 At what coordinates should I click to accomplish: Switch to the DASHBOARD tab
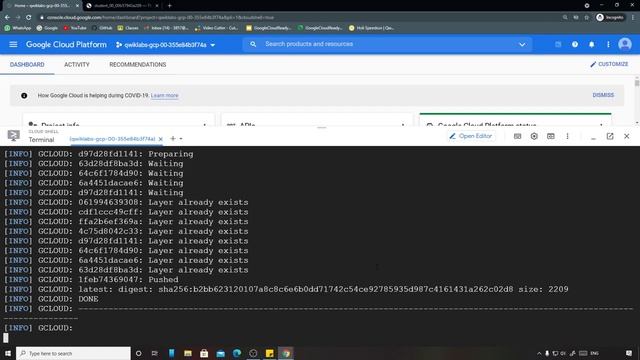[27, 64]
